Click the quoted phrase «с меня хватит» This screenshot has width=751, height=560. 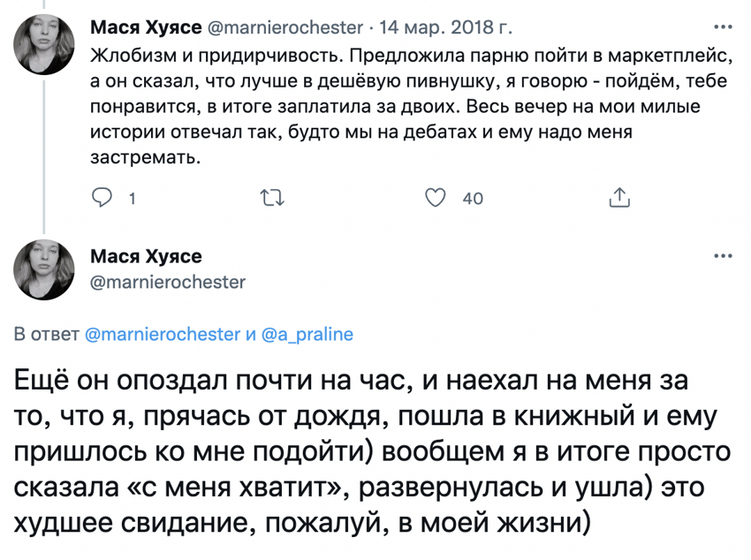pyautogui.click(x=239, y=488)
